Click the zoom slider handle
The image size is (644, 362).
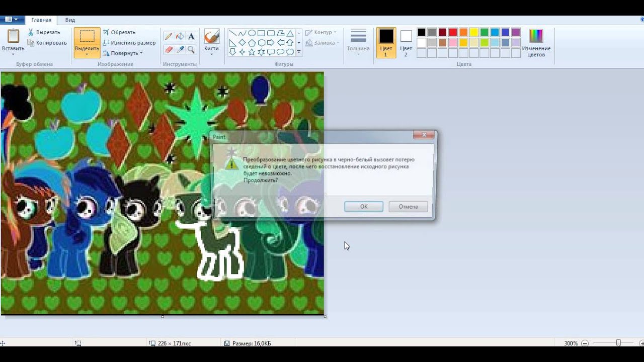pyautogui.click(x=618, y=343)
